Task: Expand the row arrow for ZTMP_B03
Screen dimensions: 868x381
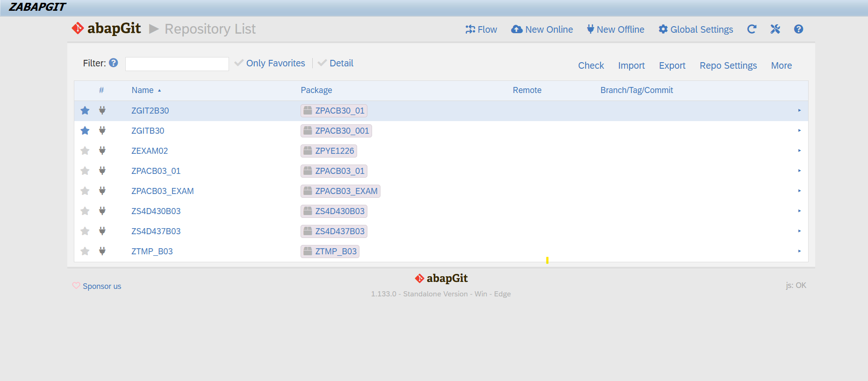Action: click(x=799, y=251)
